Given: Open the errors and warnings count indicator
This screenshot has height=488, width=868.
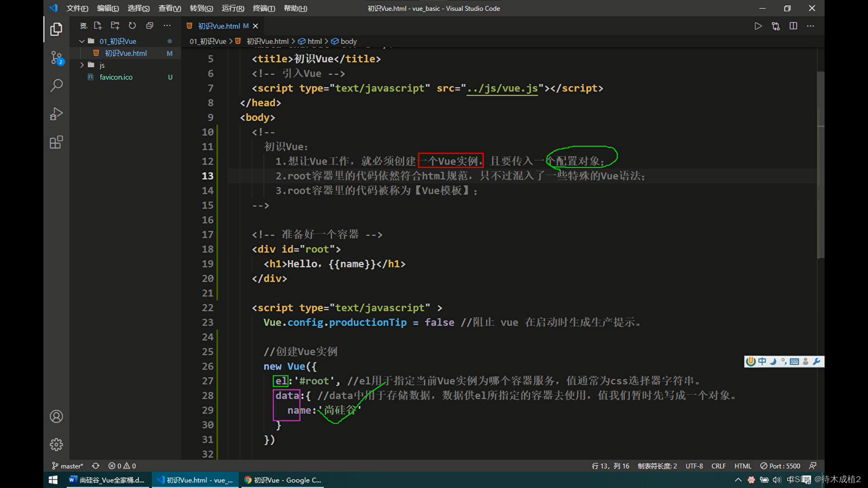Looking at the screenshot, I should [x=122, y=466].
